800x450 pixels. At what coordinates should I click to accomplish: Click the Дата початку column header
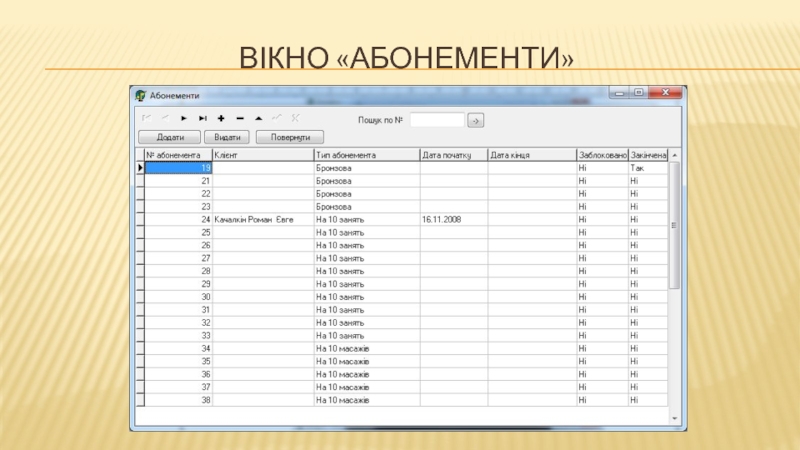(x=453, y=156)
